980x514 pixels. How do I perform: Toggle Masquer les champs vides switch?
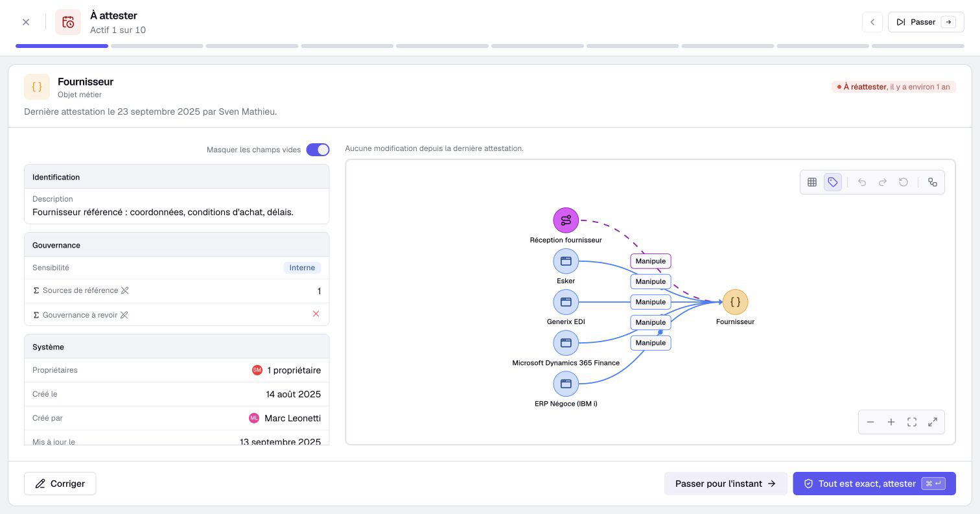coord(318,150)
